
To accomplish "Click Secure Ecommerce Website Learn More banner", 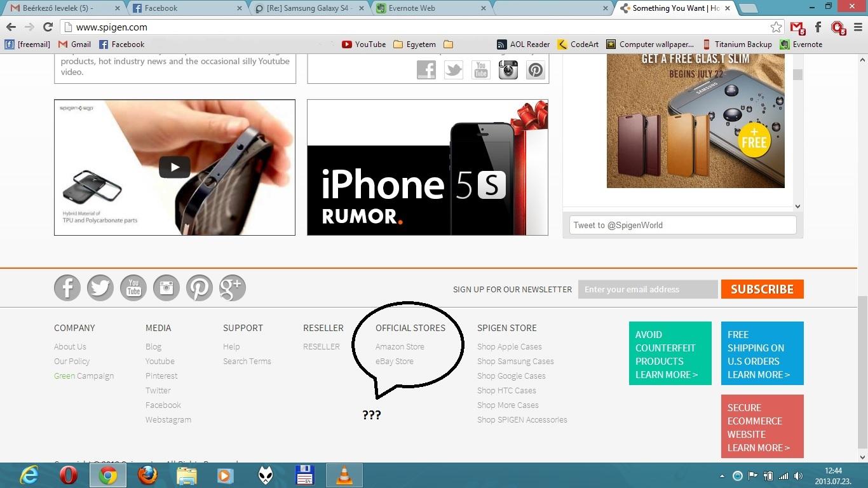I will pyautogui.click(x=763, y=426).
